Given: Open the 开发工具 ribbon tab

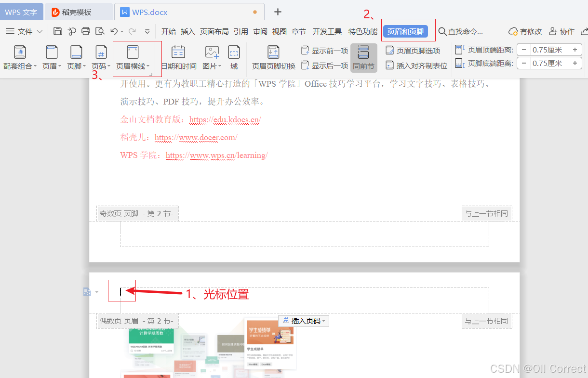Looking at the screenshot, I should click(x=327, y=31).
